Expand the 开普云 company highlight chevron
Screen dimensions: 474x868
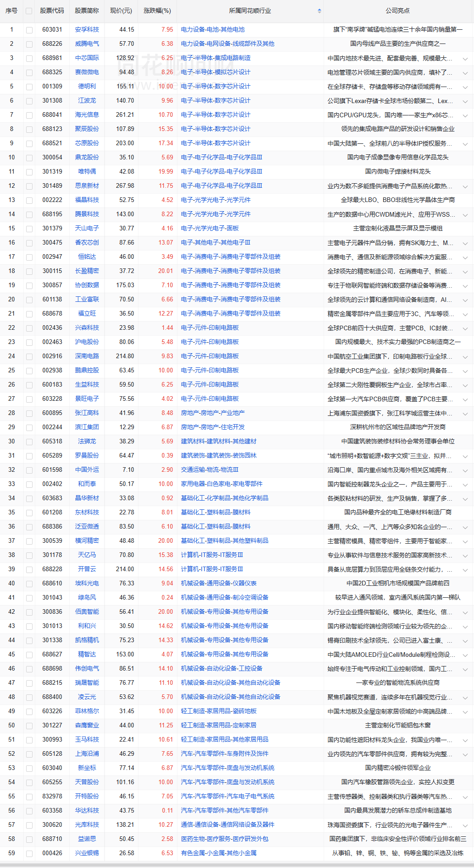[465, 570]
